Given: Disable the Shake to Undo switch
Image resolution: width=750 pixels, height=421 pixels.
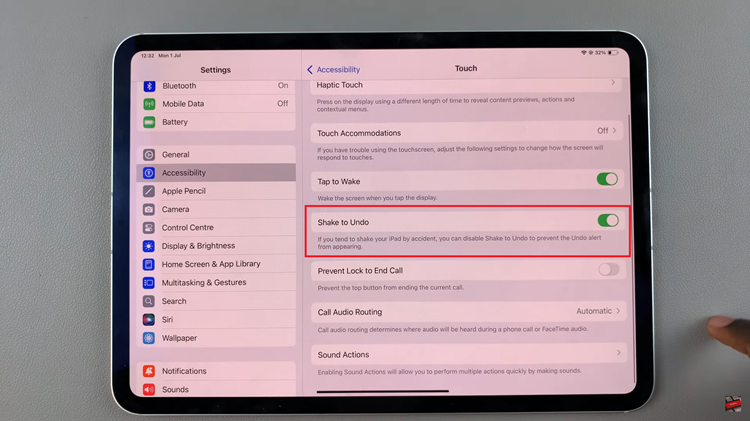Looking at the screenshot, I should (x=608, y=221).
